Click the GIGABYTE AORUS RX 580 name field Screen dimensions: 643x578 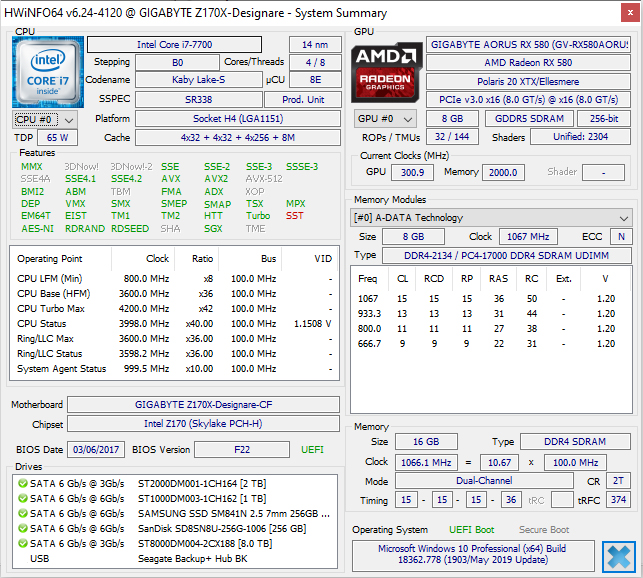point(528,44)
